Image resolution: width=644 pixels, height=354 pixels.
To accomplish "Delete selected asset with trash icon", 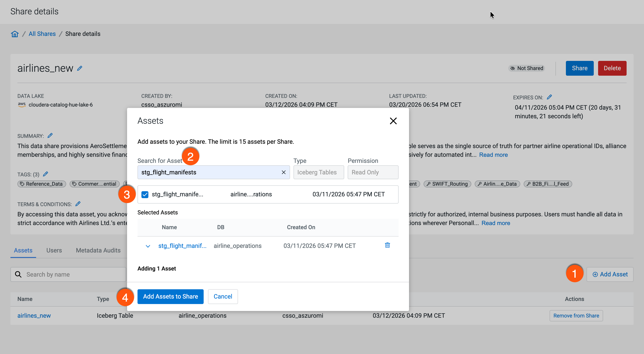I will pos(387,245).
